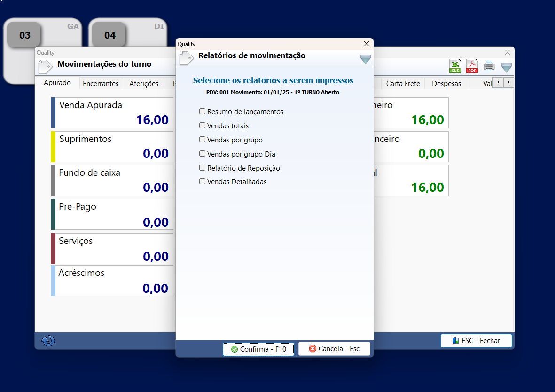Select pump button 03

coord(25,35)
